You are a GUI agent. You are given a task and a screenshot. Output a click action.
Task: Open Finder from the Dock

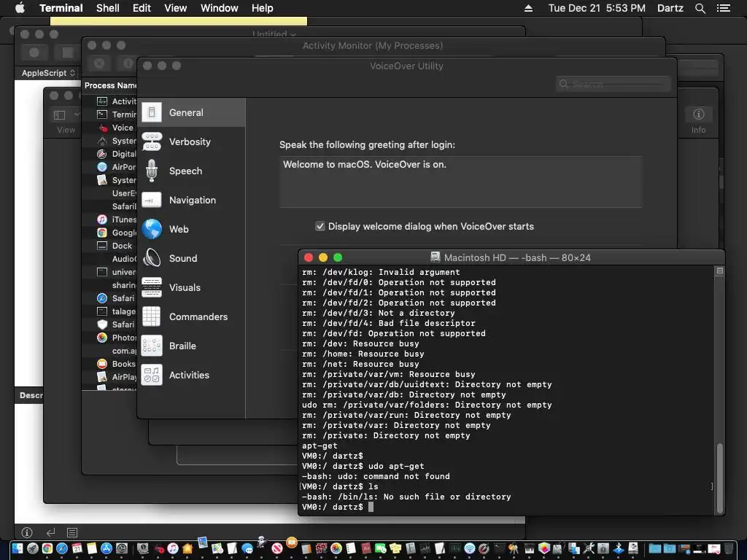[18, 548]
